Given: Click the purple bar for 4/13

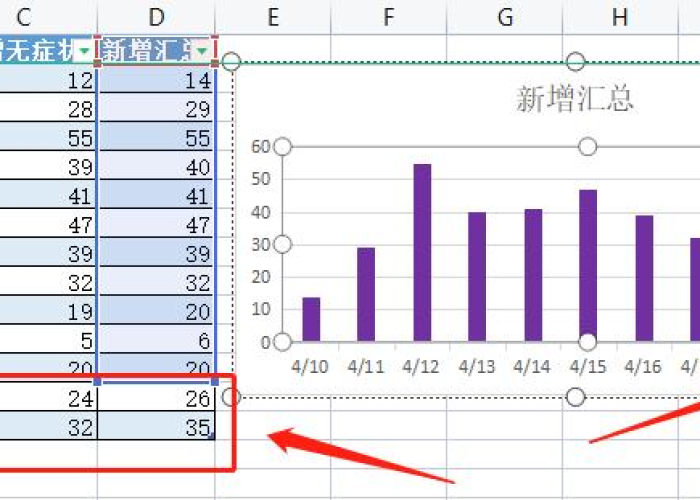Looking at the screenshot, I should 477,277.
